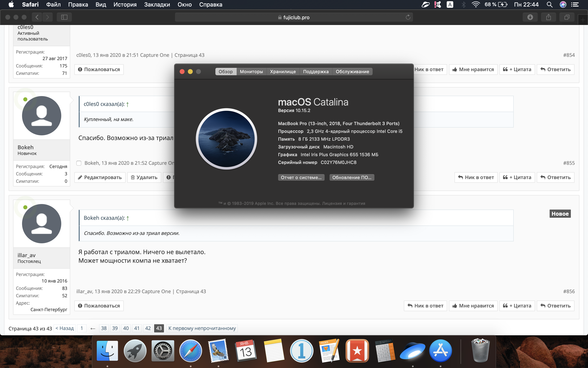
Task: Click Bokeh user avatar
Action: (x=42, y=115)
